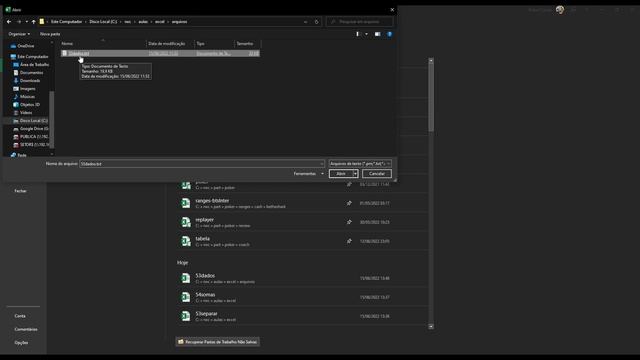The width and height of the screenshot is (640, 360).
Task: Click the user account avatar in Excel
Action: point(560,10)
